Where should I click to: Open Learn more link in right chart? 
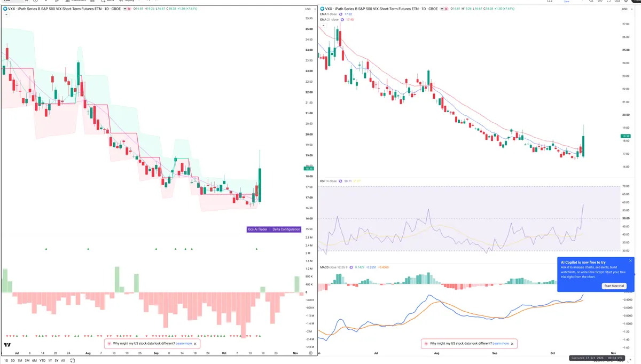pos(501,344)
